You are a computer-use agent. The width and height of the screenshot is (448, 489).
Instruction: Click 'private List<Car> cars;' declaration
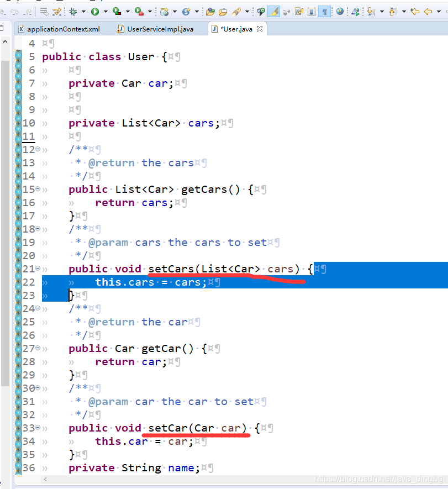pos(144,123)
